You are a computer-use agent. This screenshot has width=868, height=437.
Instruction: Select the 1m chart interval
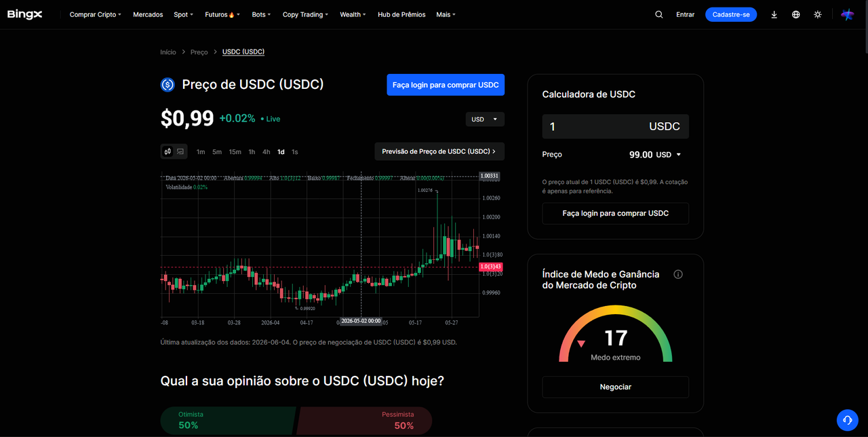click(x=201, y=152)
